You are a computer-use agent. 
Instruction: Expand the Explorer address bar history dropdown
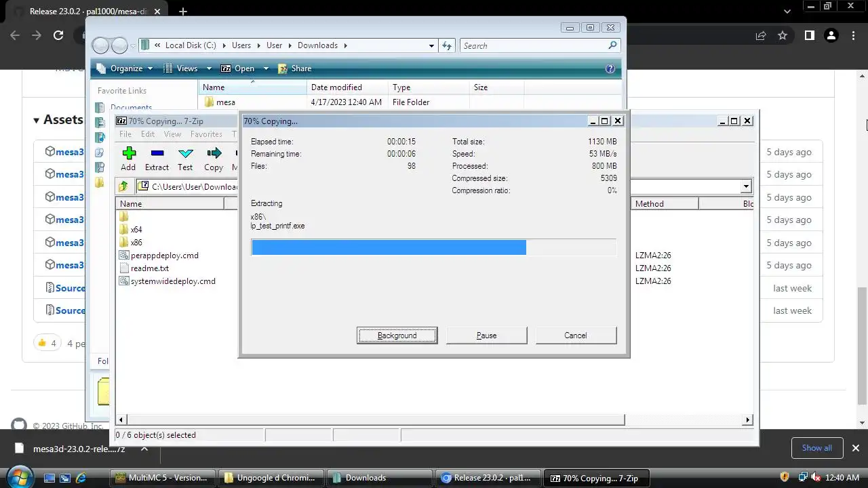(x=431, y=45)
